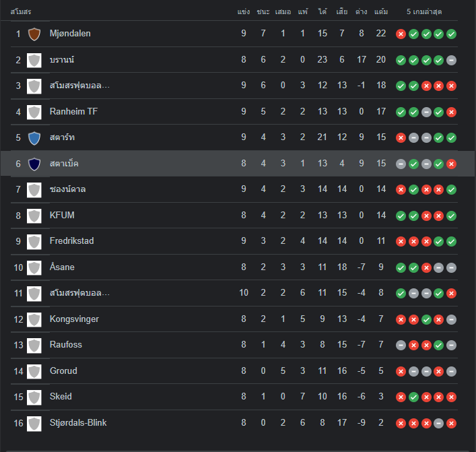Click the shield icon next to Ranheim TF
The width and height of the screenshot is (476, 452).
pyautogui.click(x=34, y=112)
